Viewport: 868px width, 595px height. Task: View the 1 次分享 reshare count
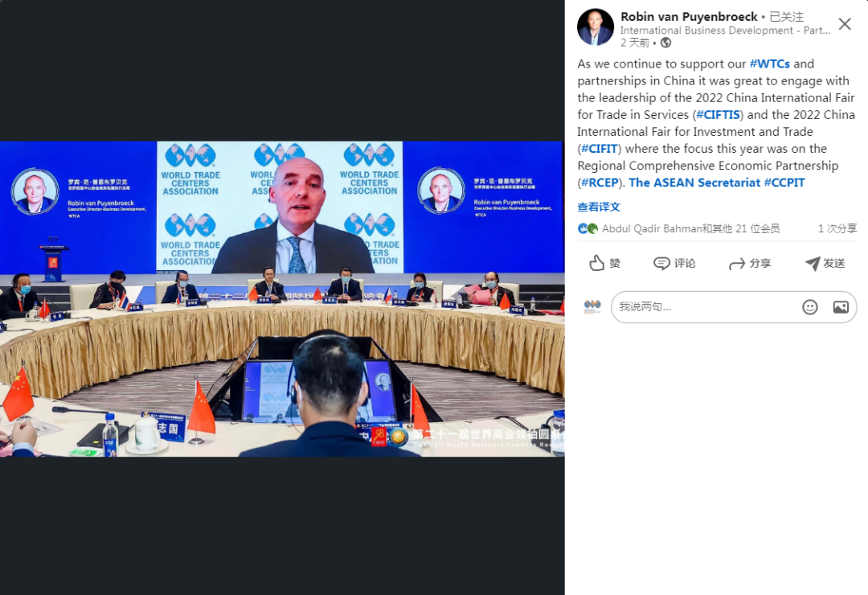837,228
